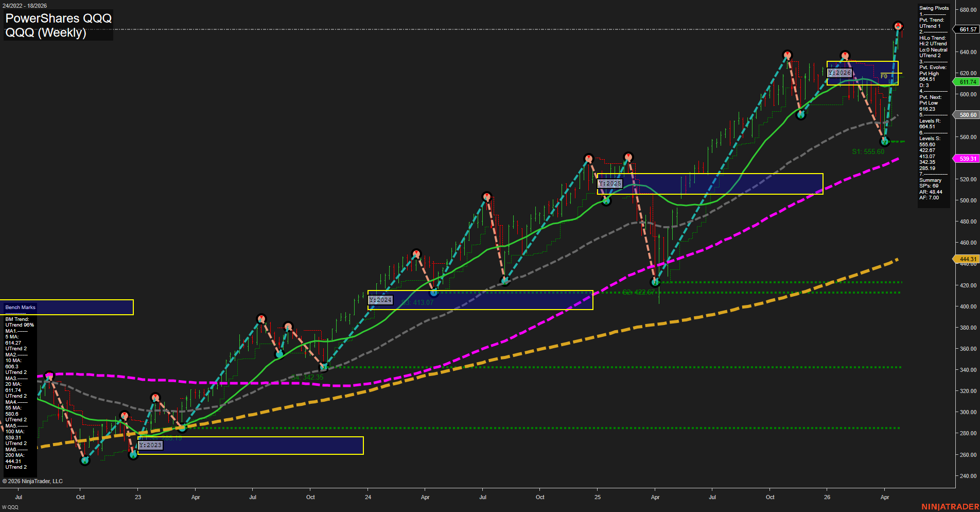
Task: Click the PowerShares QQQ chart title
Action: tap(58, 19)
